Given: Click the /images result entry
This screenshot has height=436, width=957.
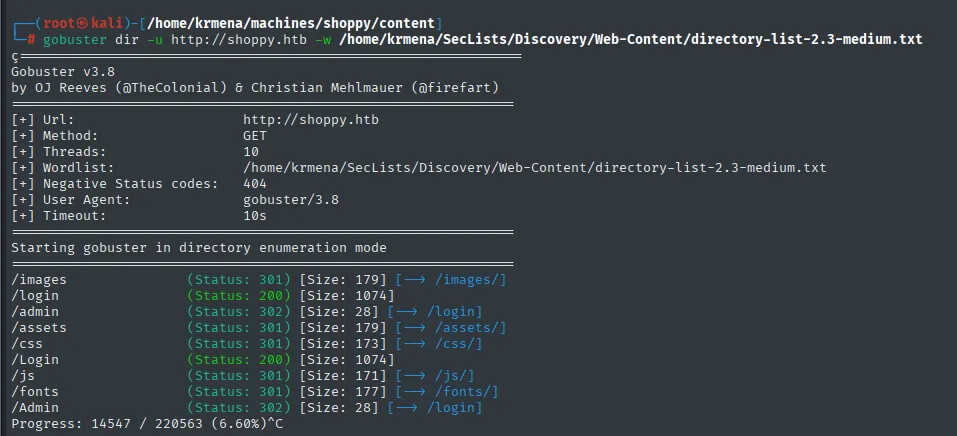Looking at the screenshot, I should click(39, 280).
